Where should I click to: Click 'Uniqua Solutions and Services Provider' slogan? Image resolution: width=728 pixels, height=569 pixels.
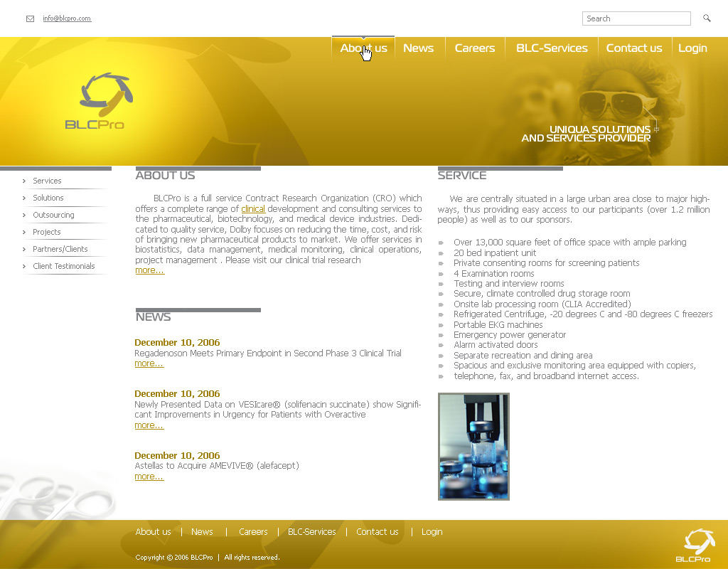pyautogui.click(x=586, y=134)
